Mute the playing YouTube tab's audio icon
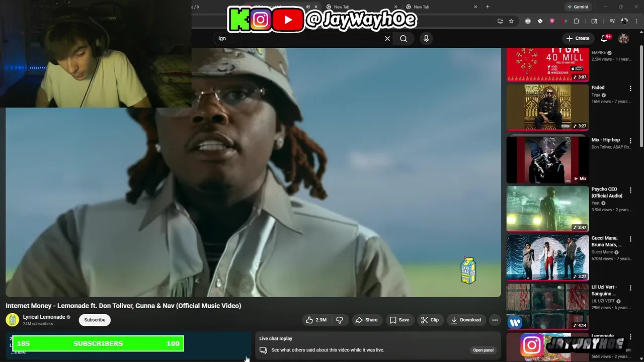This screenshot has height=362, width=644. (x=308, y=7)
